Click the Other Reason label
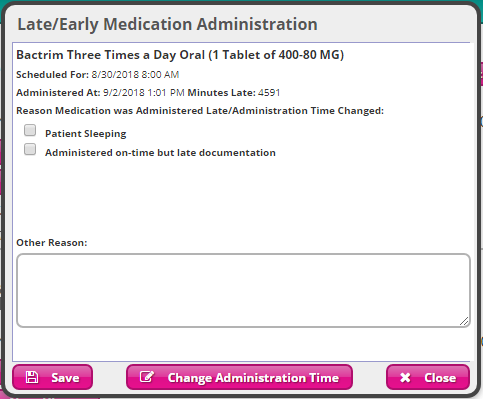The height and width of the screenshot is (399, 483). [x=52, y=243]
